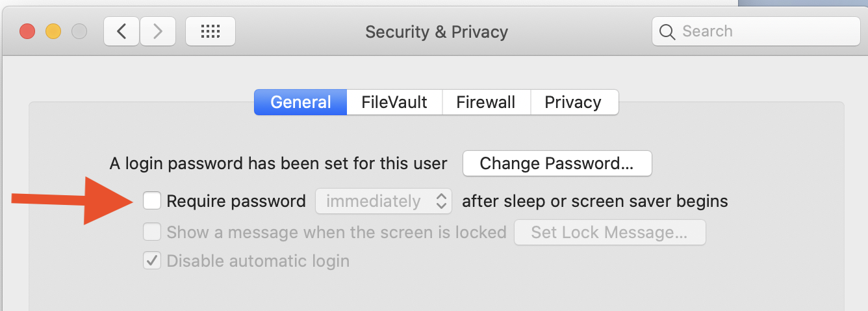The width and height of the screenshot is (868, 311).
Task: Open the 'immediately' delay dropdown
Action: pyautogui.click(x=383, y=201)
